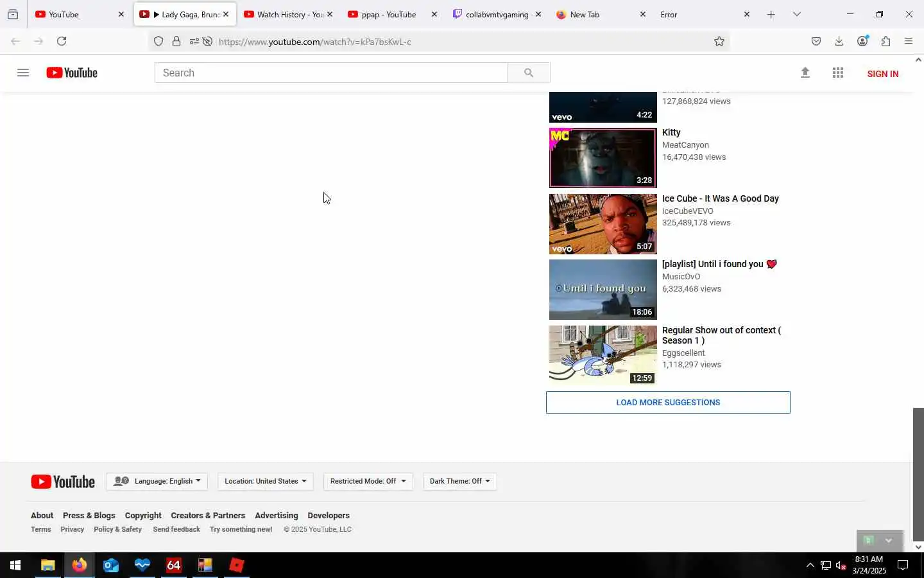The width and height of the screenshot is (924, 578).
Task: Reload the page with the refresh icon
Action: (62, 41)
